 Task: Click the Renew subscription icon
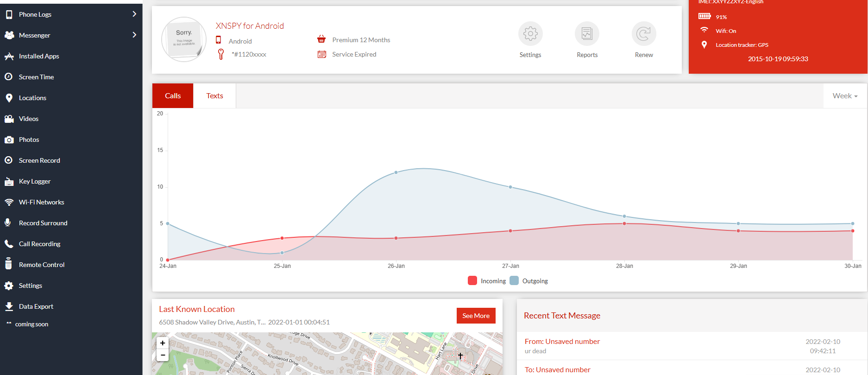(643, 34)
